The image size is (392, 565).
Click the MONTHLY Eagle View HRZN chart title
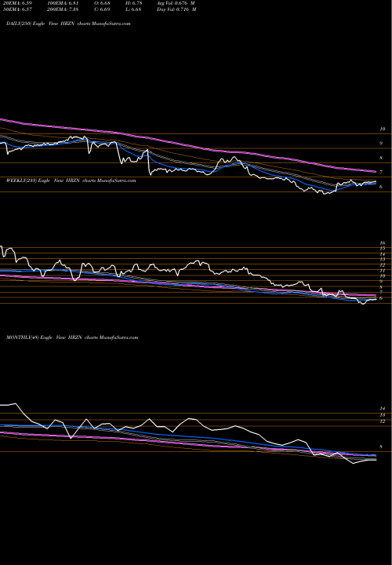click(x=72, y=337)
